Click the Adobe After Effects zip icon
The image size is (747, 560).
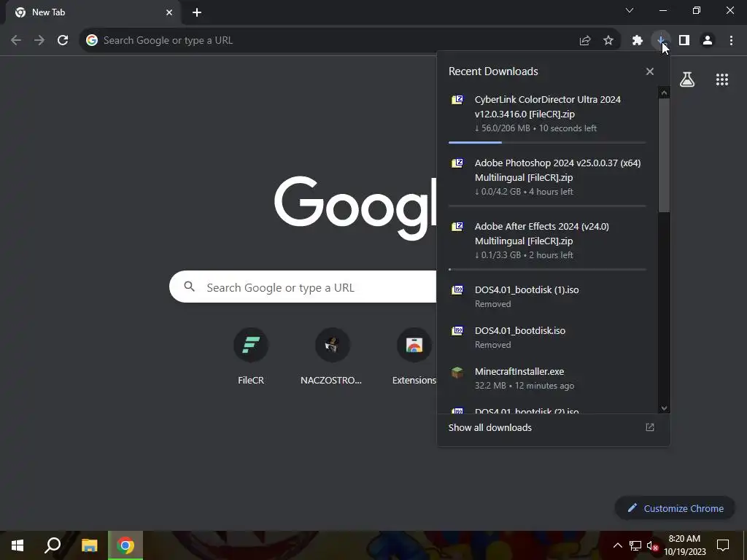coord(457,226)
